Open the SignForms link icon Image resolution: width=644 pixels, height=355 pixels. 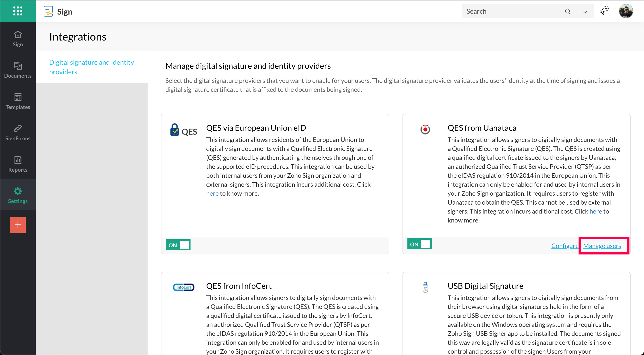(x=18, y=128)
